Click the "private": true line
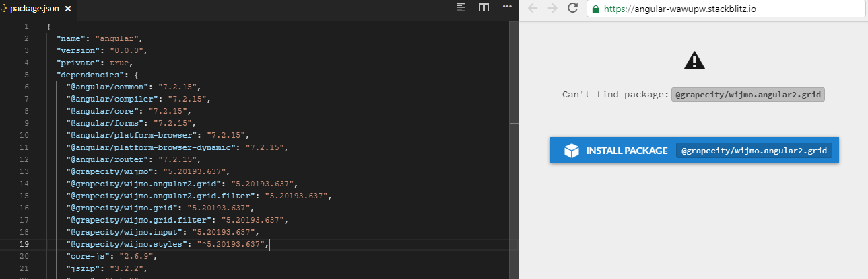The width and height of the screenshot is (868, 279). [95, 63]
